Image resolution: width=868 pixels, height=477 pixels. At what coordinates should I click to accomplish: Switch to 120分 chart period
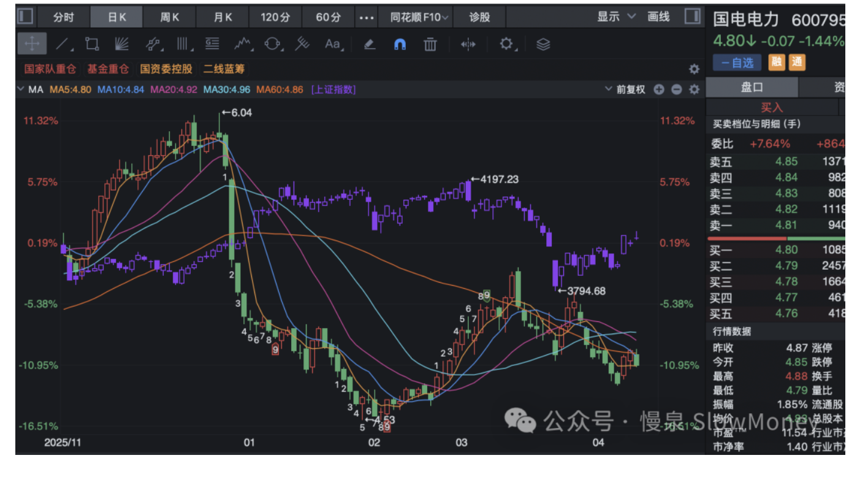275,17
